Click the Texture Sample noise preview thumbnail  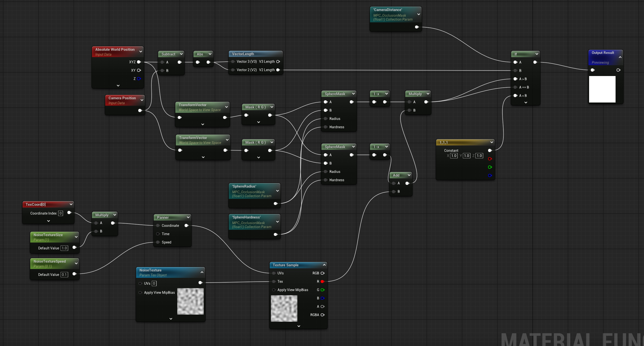click(x=284, y=308)
